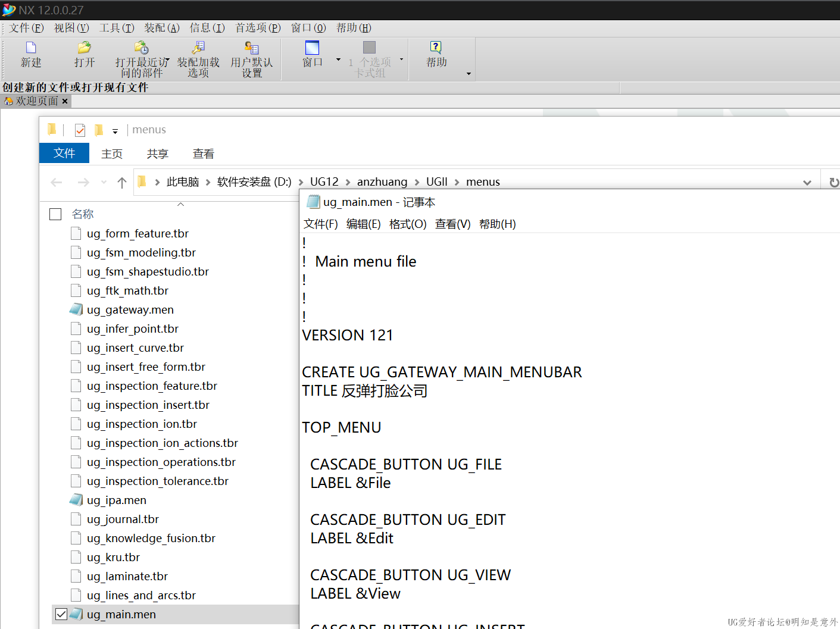Open address bar history dropdown
The height and width of the screenshot is (629, 840).
(x=807, y=183)
